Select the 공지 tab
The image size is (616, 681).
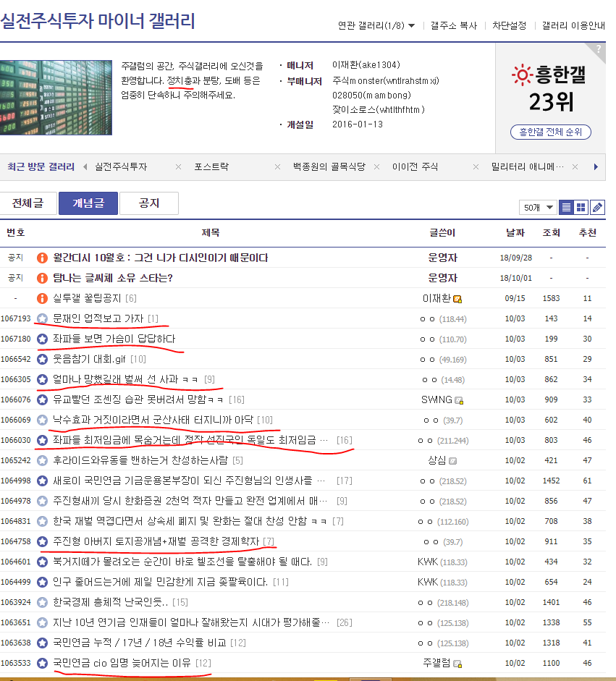pos(148,204)
